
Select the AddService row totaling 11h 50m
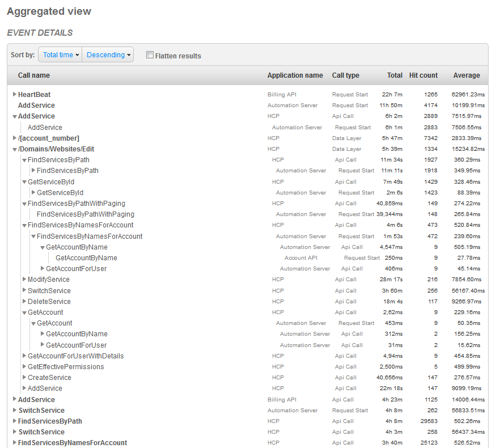(248, 105)
